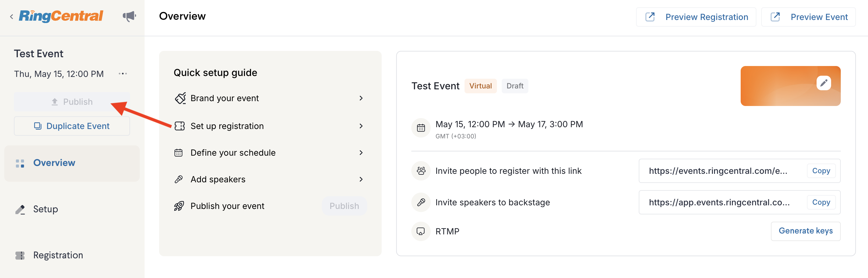Image resolution: width=868 pixels, height=278 pixels.
Task: Click the events.ringcentral.com registration URL field
Action: [739, 171]
